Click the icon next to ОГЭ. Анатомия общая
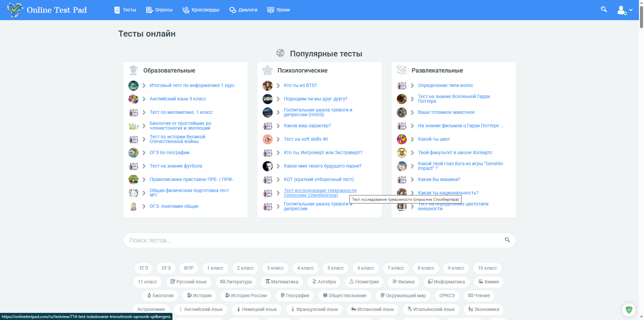 coord(133,207)
